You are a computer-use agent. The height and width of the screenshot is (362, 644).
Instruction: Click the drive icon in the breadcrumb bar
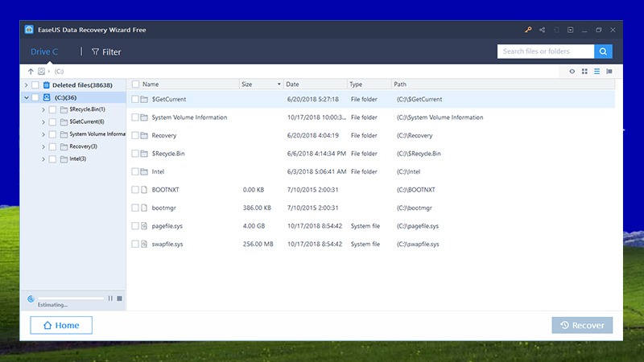(x=42, y=72)
